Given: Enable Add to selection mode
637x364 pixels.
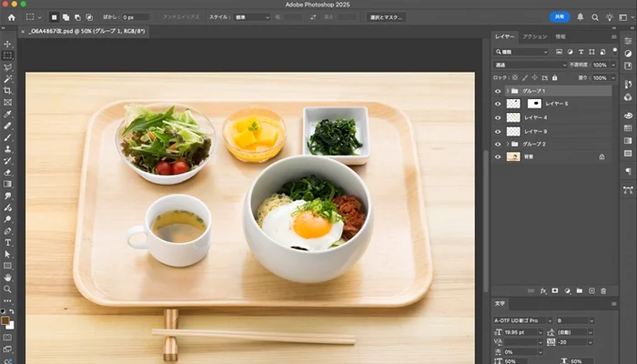Looking at the screenshot, I should tap(66, 17).
